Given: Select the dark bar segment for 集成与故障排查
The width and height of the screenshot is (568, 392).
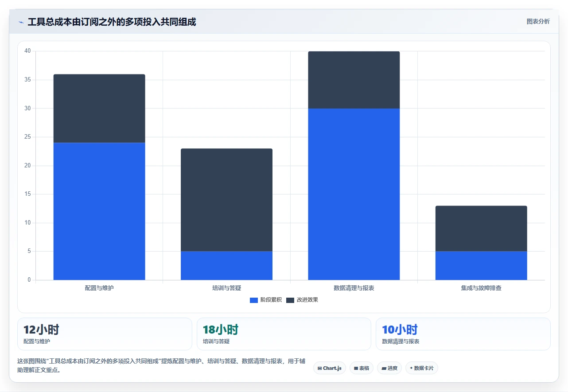Looking at the screenshot, I should click(481, 229).
